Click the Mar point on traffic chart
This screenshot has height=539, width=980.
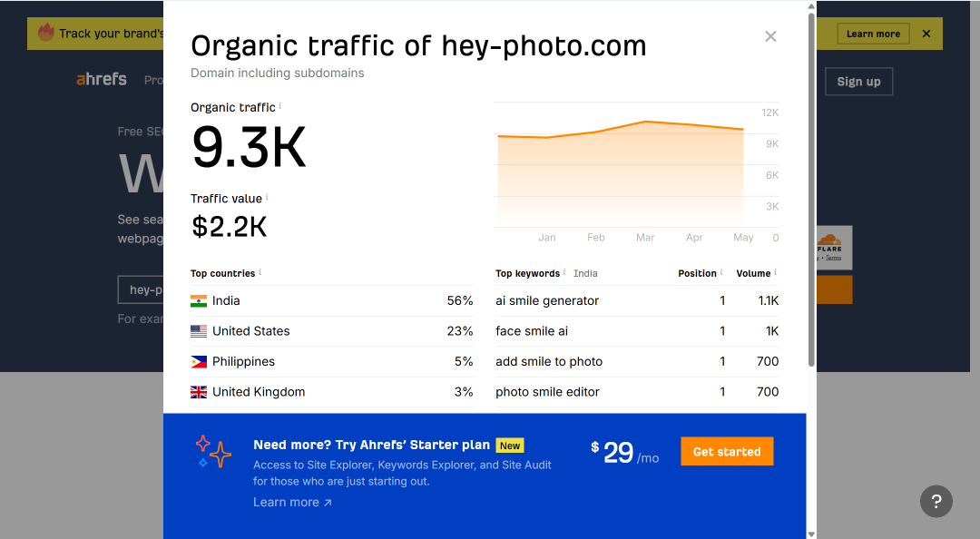tap(646, 122)
